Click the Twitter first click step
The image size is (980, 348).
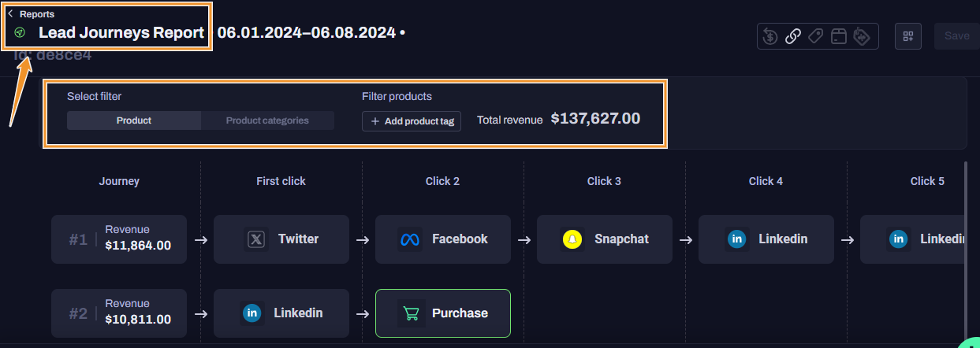(x=281, y=239)
